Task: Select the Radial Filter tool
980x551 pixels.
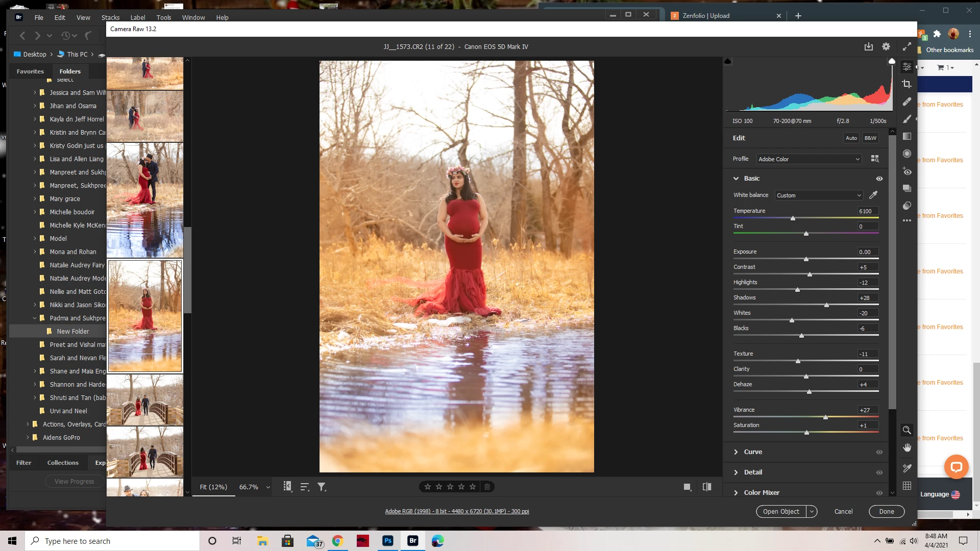Action: tap(906, 154)
